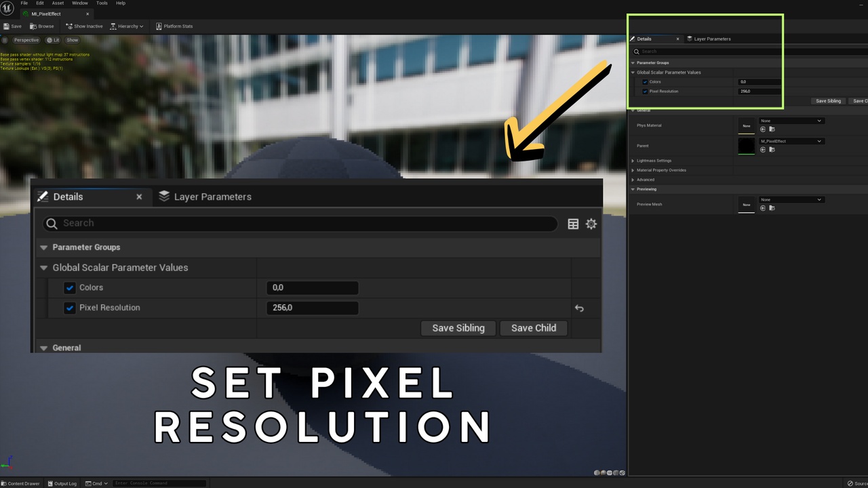The height and width of the screenshot is (488, 868).
Task: Collapse the Previewing section
Action: tap(633, 189)
